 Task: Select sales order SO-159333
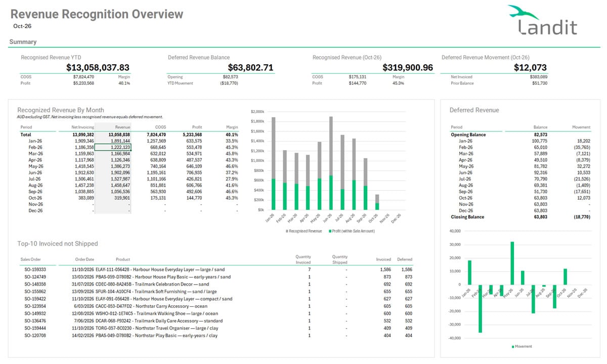click(35, 270)
